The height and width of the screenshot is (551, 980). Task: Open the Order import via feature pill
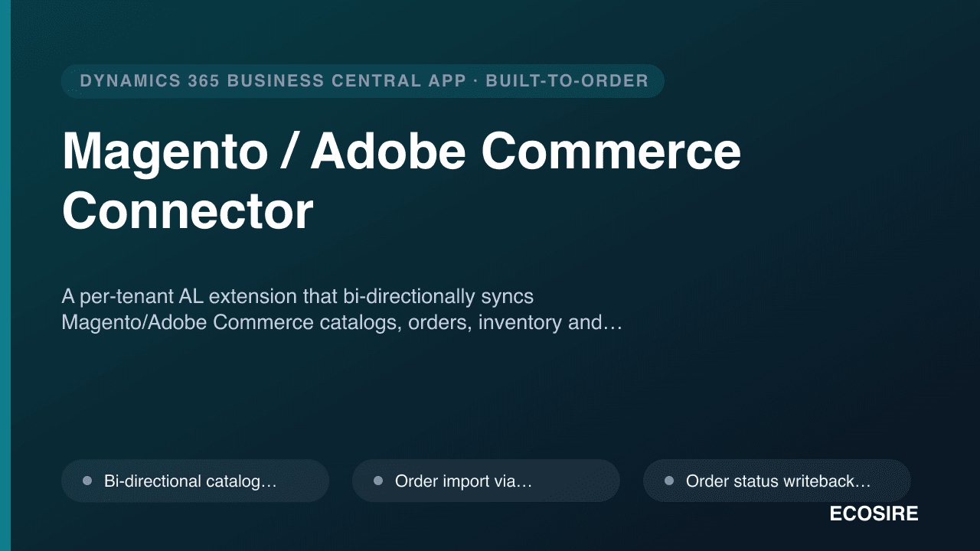coord(486,481)
